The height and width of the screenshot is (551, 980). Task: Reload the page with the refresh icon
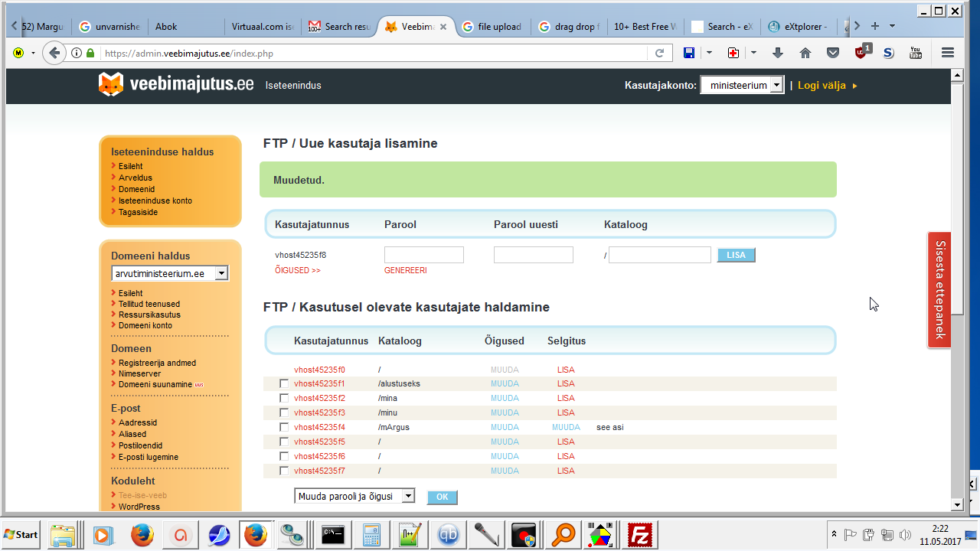point(658,54)
